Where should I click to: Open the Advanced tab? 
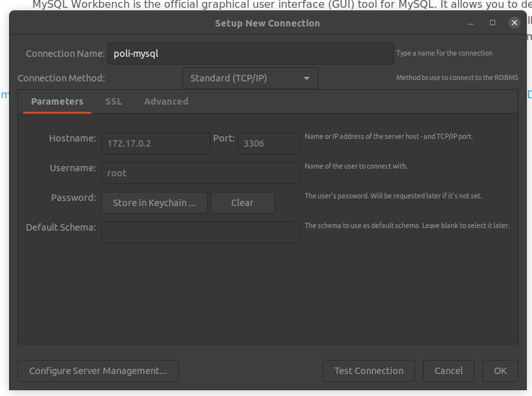click(167, 101)
